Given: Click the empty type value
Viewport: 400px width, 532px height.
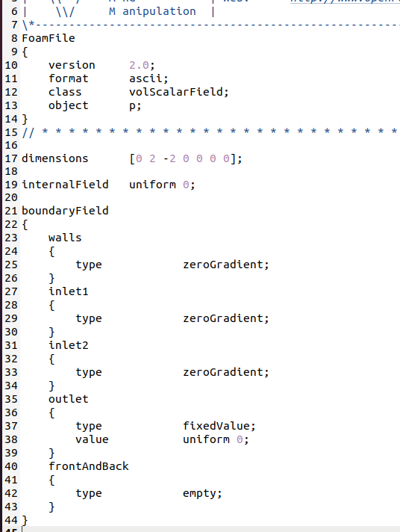Looking at the screenshot, I should click(199, 494).
